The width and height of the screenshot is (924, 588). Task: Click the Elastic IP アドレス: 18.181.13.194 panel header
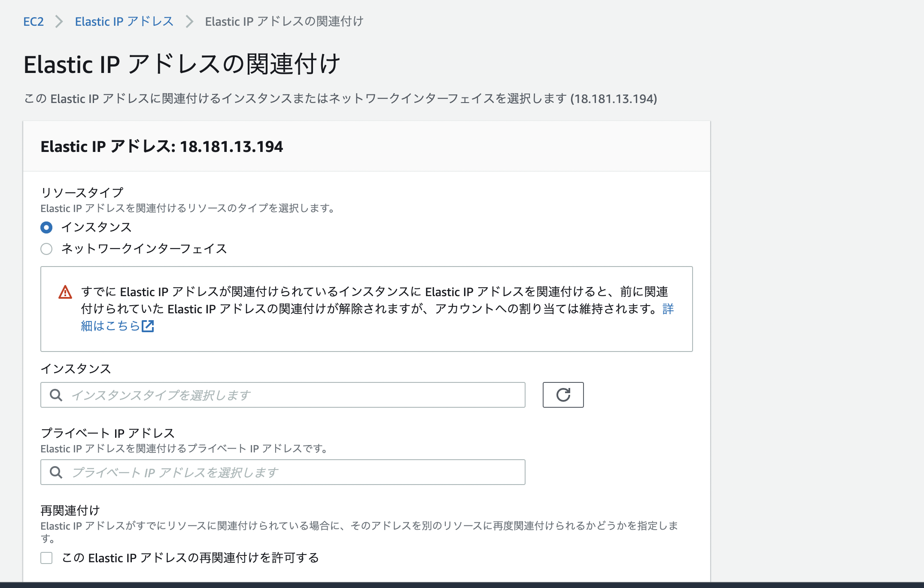pyautogui.click(x=161, y=147)
